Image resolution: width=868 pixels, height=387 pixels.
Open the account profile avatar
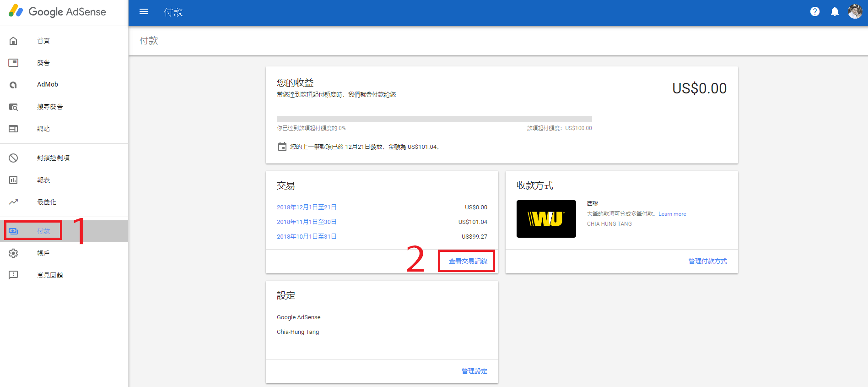(x=855, y=11)
